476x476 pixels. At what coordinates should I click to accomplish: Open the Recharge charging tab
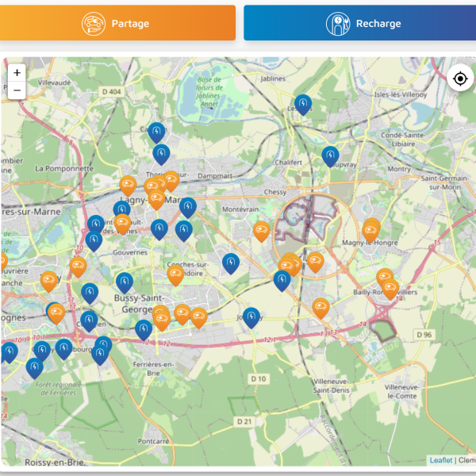click(359, 23)
